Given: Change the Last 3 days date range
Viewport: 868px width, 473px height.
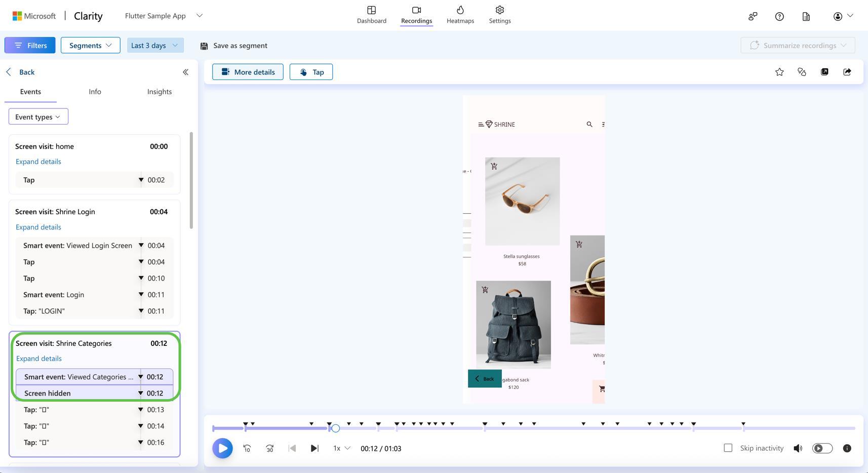Looking at the screenshot, I should coord(155,45).
